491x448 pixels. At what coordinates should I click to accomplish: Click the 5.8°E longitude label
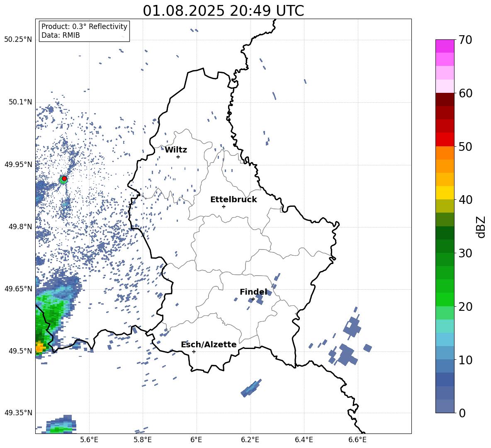click(143, 440)
